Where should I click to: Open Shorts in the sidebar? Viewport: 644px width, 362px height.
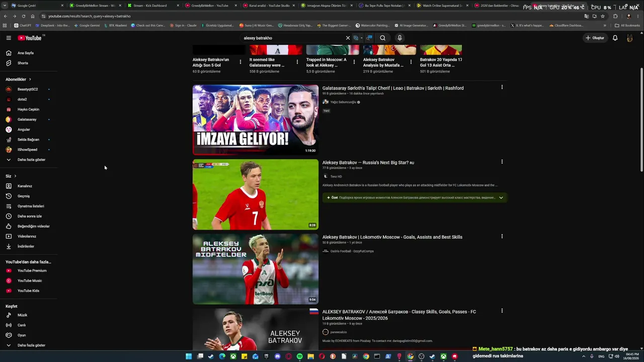tap(29, 63)
